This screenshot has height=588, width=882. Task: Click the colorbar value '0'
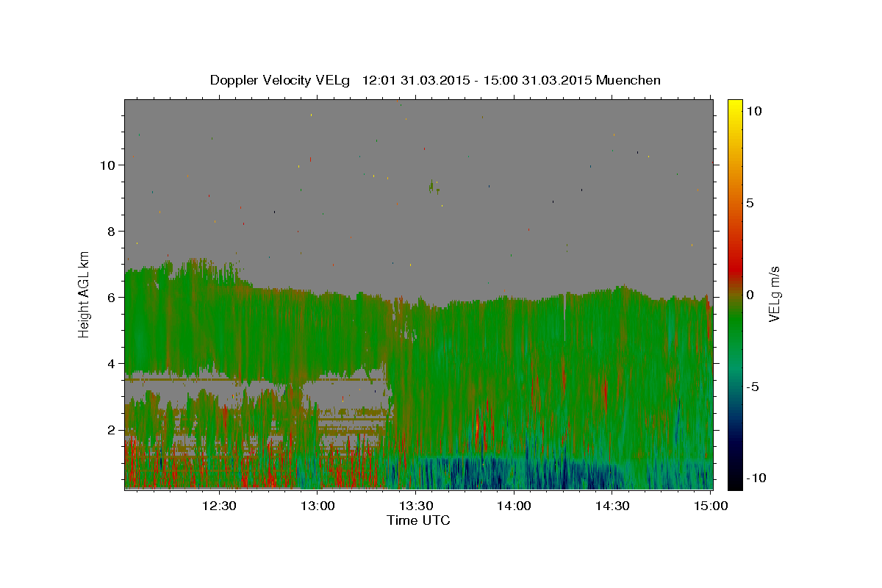click(x=750, y=295)
